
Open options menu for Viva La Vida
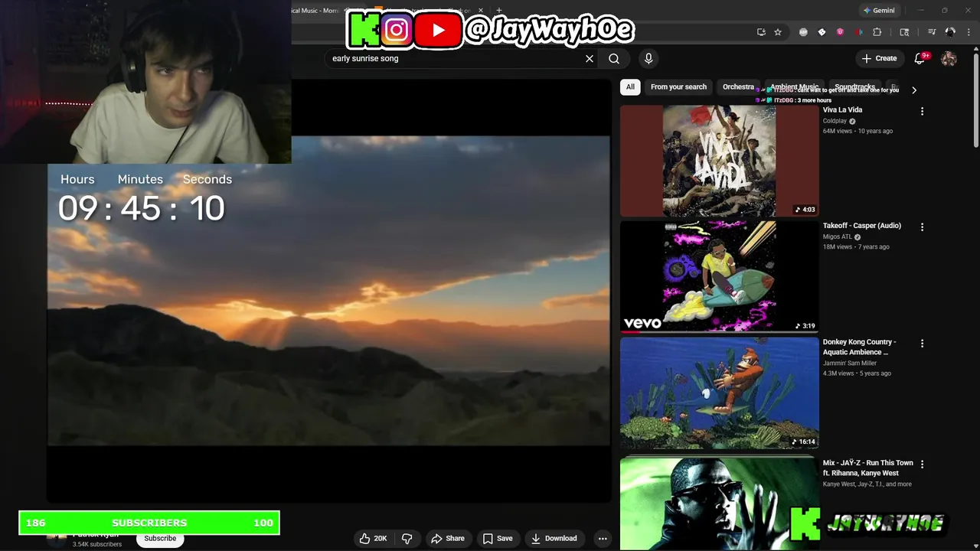click(x=922, y=111)
